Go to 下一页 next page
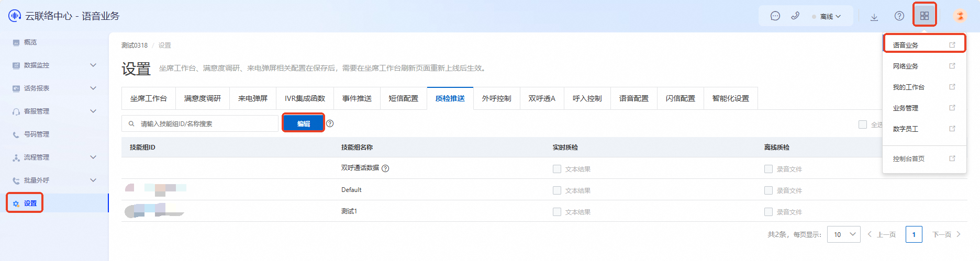Viewport: 980px width, 261px height. click(946, 234)
